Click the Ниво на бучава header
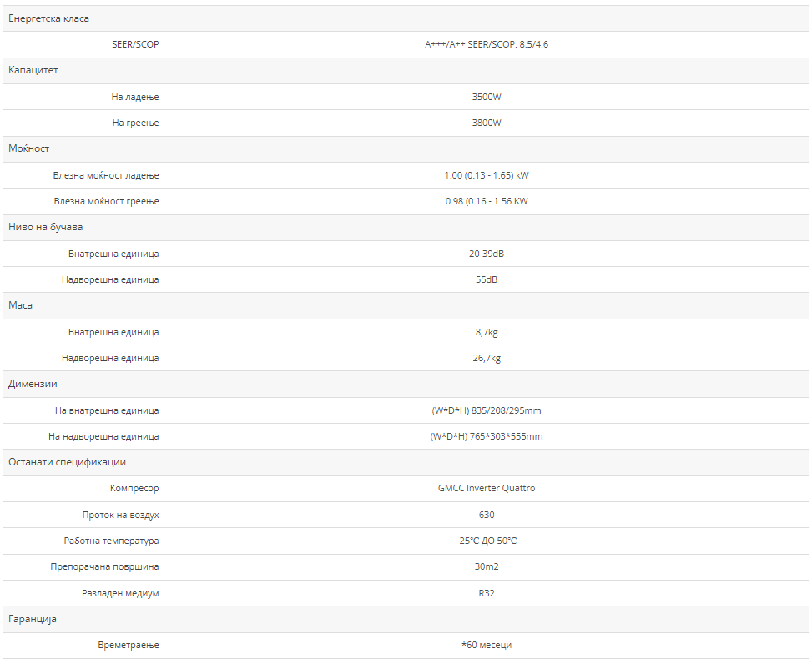This screenshot has width=812, height=664. tap(46, 227)
